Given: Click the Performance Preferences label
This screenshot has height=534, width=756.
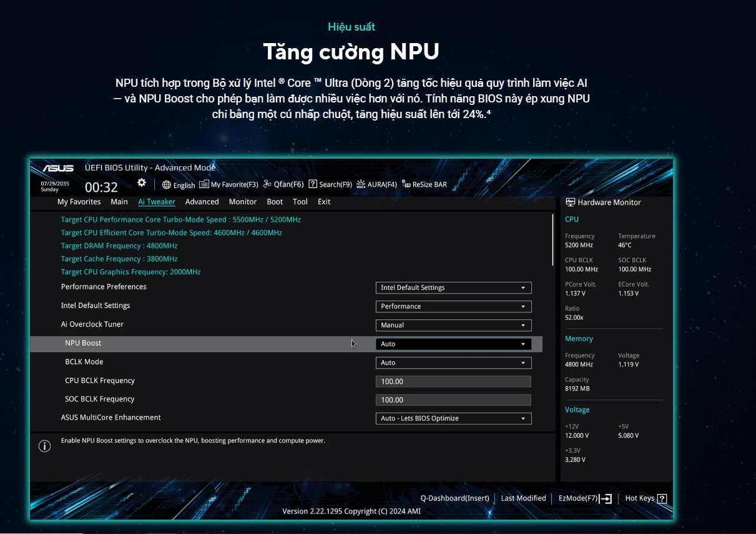Looking at the screenshot, I should 104,287.
